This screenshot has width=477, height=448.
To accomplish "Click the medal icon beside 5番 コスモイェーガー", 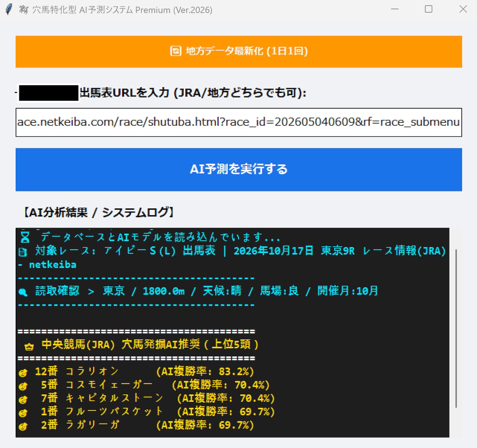I will tap(23, 386).
